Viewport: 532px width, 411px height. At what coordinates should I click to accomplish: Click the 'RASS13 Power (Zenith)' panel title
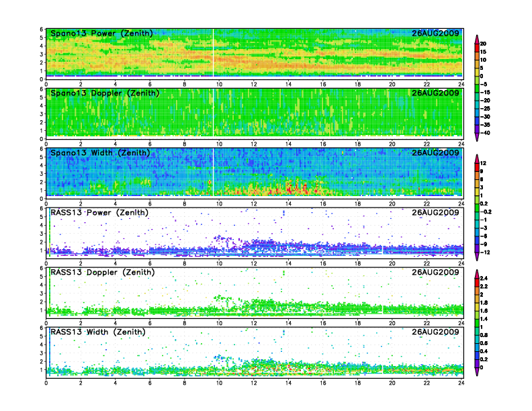[99, 213]
